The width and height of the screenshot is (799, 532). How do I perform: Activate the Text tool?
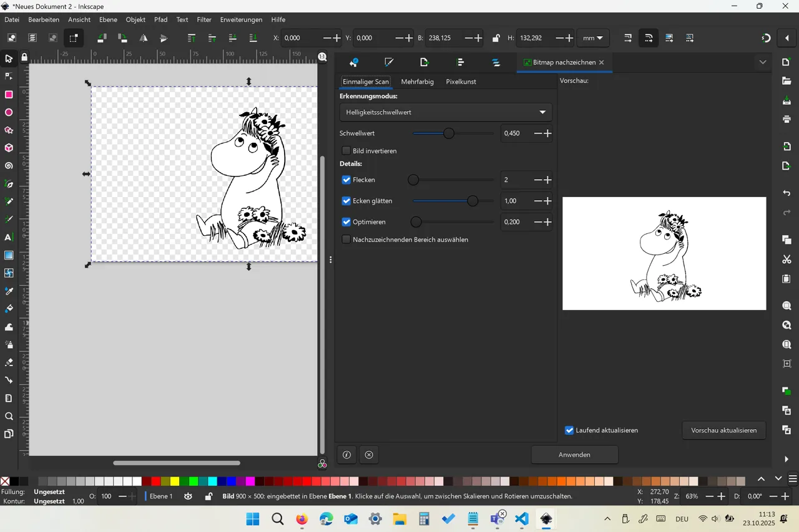point(9,238)
